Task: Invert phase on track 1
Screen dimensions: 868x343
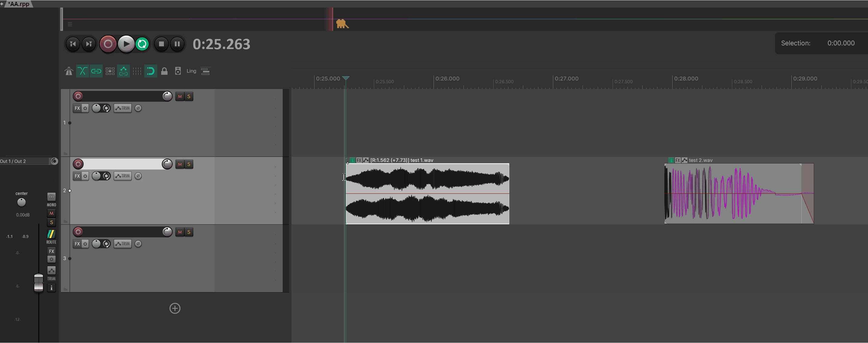Action: click(x=138, y=108)
